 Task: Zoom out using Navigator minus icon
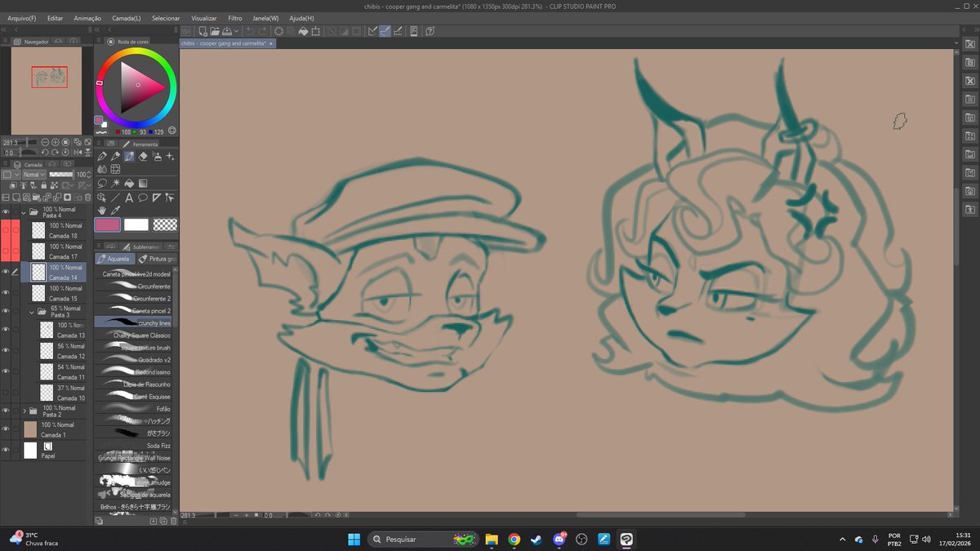(x=45, y=142)
